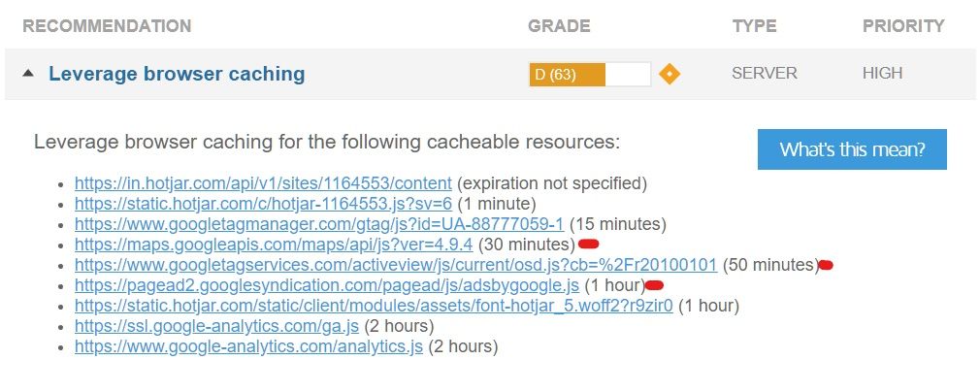This screenshot has height=392, width=980.
Task: Open the in.hotjar.com api content link
Action: (263, 183)
